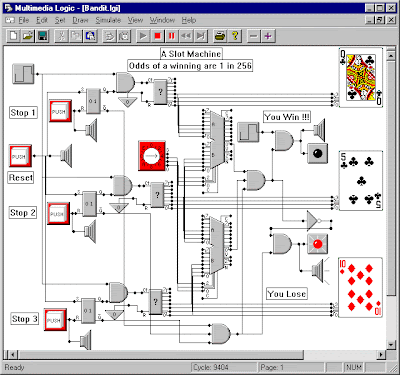The height and width of the screenshot is (375, 400).
Task: Zoom in with the plus toolbar button
Action: point(268,36)
